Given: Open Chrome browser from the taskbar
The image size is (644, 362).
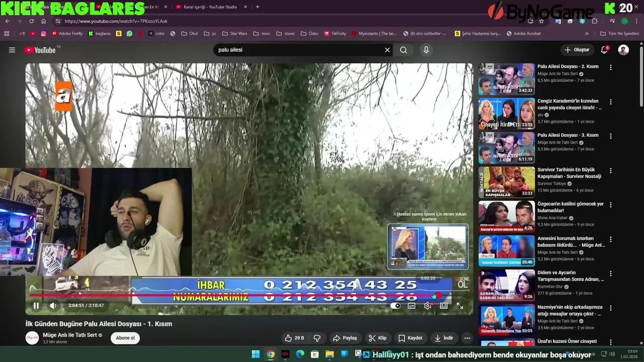Looking at the screenshot, I should (x=271, y=354).
